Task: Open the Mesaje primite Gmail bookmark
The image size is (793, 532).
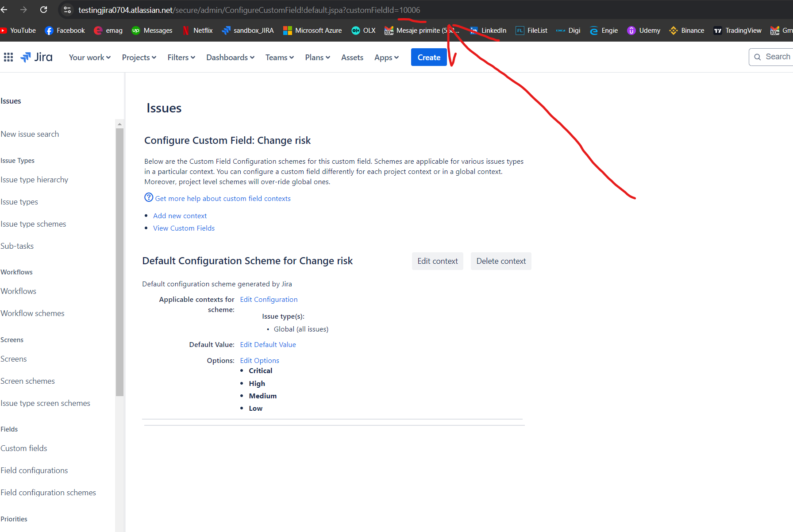Action: pyautogui.click(x=422, y=31)
